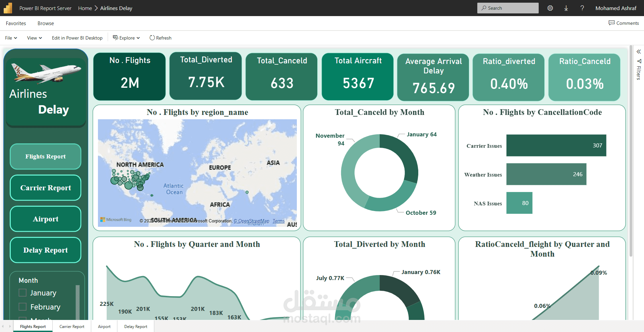
Task: Click the Filters funnel icon
Action: 639,61
